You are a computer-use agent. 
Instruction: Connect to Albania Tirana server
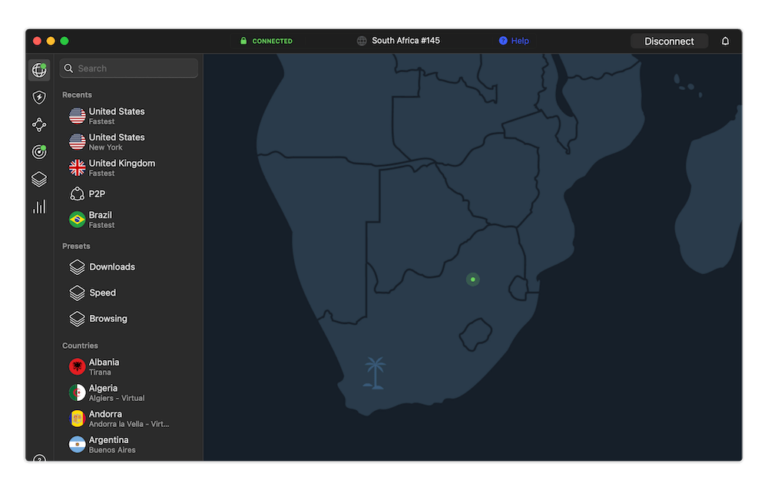click(x=104, y=367)
